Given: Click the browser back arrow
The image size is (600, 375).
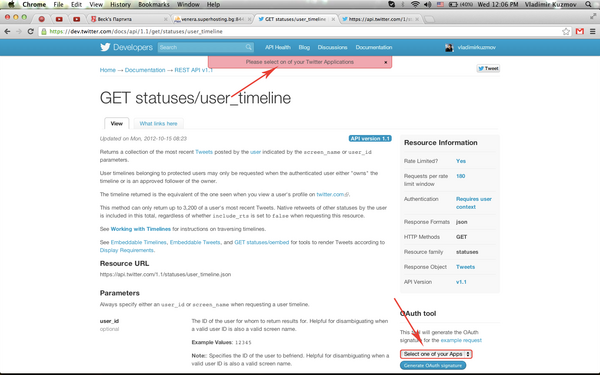Looking at the screenshot, I should click(x=7, y=31).
